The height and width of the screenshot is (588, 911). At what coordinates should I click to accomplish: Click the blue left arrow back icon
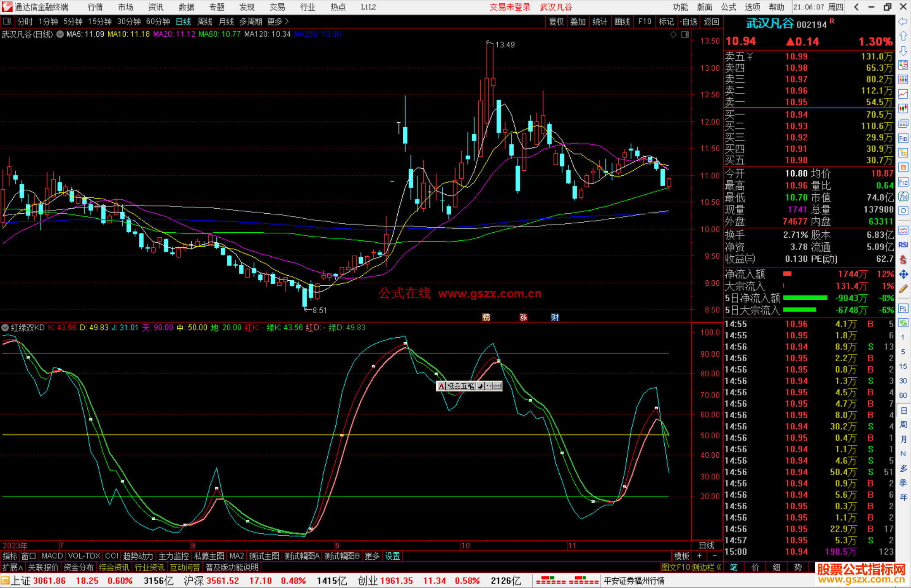click(x=903, y=21)
